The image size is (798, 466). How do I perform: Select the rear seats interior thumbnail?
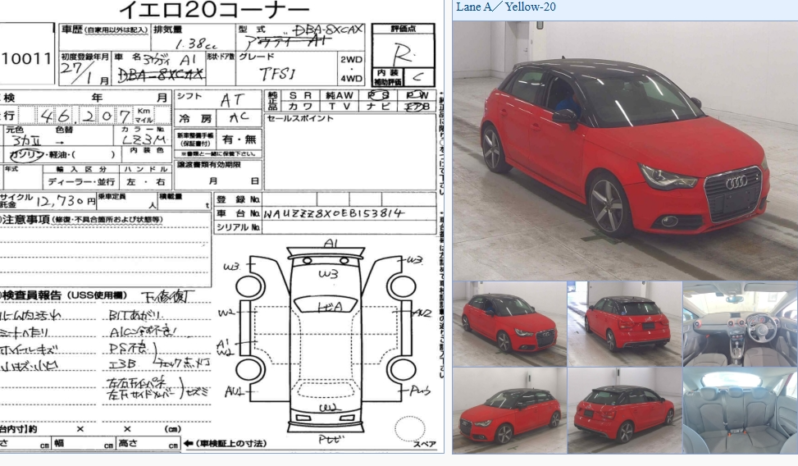click(x=740, y=411)
